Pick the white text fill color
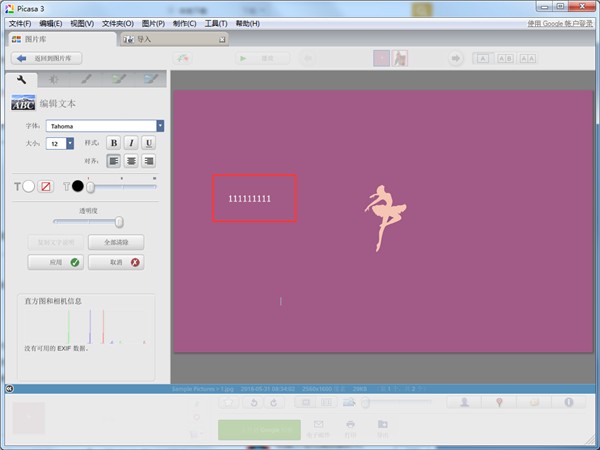This screenshot has width=600, height=450. 29,187
